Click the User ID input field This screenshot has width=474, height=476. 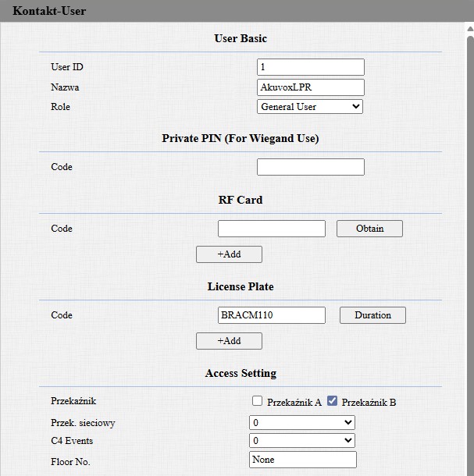tap(310, 67)
